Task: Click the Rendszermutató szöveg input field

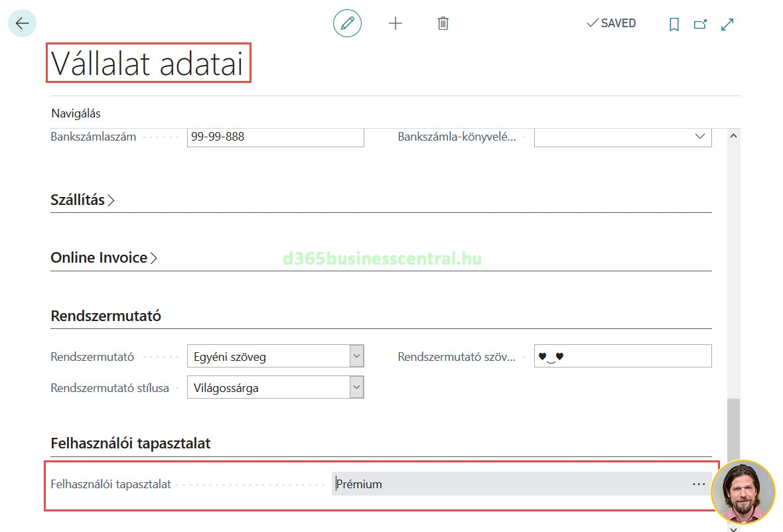Action: (622, 356)
